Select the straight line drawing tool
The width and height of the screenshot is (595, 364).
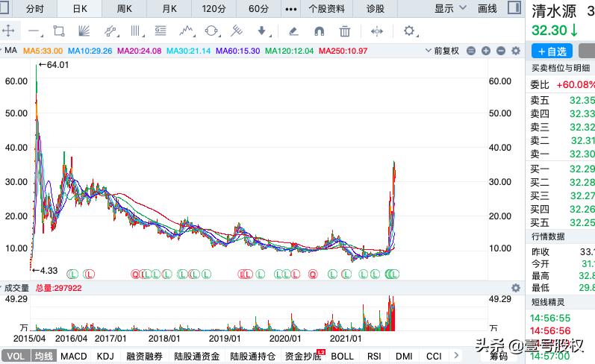pos(34,31)
